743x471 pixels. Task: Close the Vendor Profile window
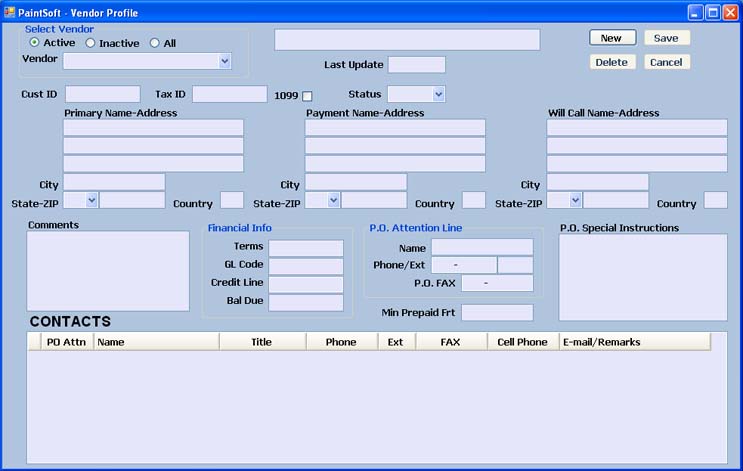click(x=730, y=13)
